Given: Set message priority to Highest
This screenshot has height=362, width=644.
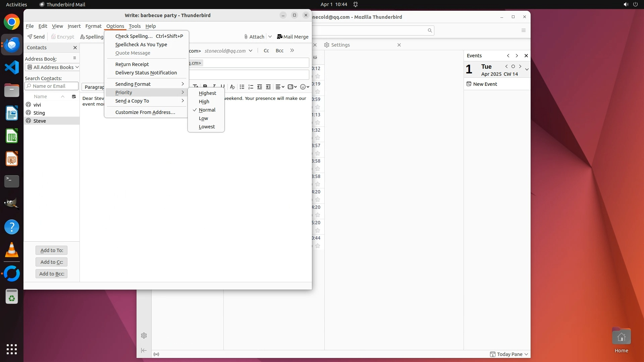Looking at the screenshot, I should [207, 93].
